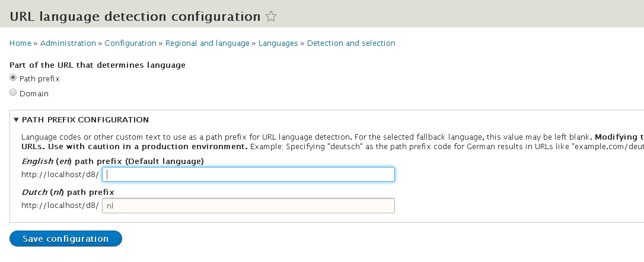Click the 'PATH PREFIX CONFIGURATION' legend text

point(85,119)
